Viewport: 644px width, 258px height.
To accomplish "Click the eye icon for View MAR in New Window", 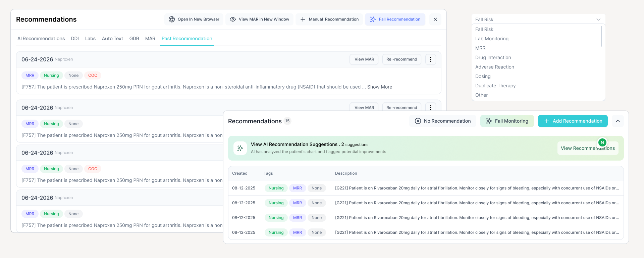I will pos(233,19).
